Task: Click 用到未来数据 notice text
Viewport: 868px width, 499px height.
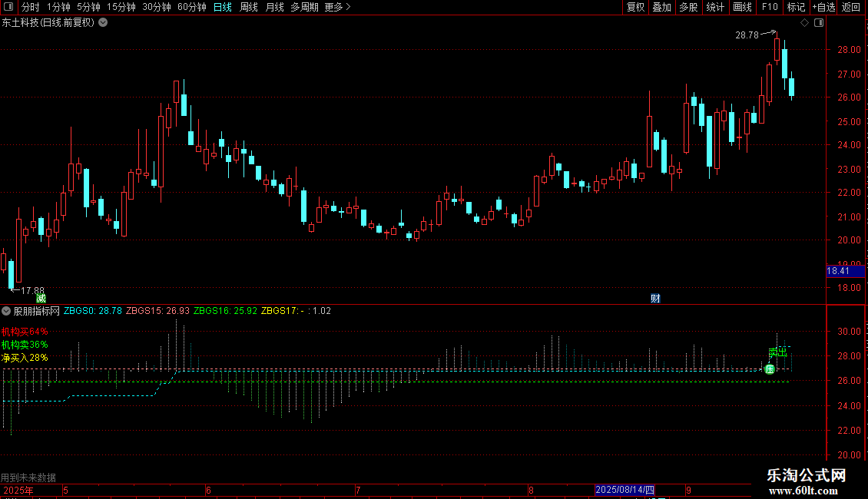Action: pyautogui.click(x=28, y=478)
